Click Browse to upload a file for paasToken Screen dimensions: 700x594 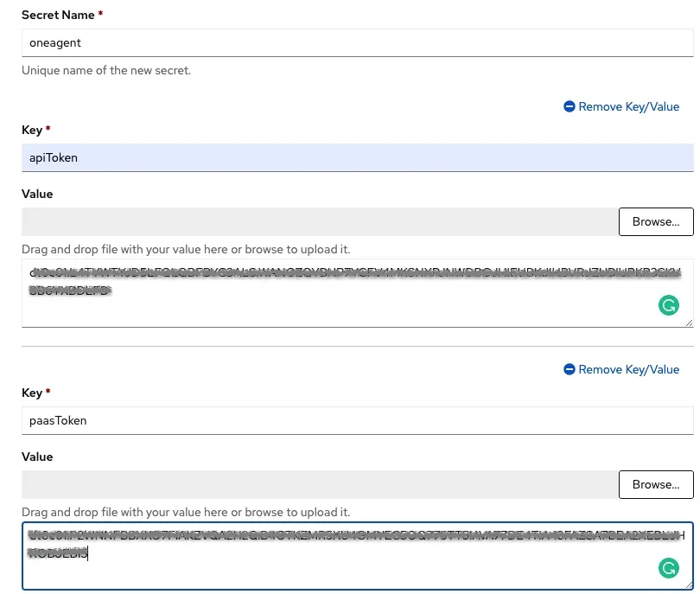[x=655, y=484]
